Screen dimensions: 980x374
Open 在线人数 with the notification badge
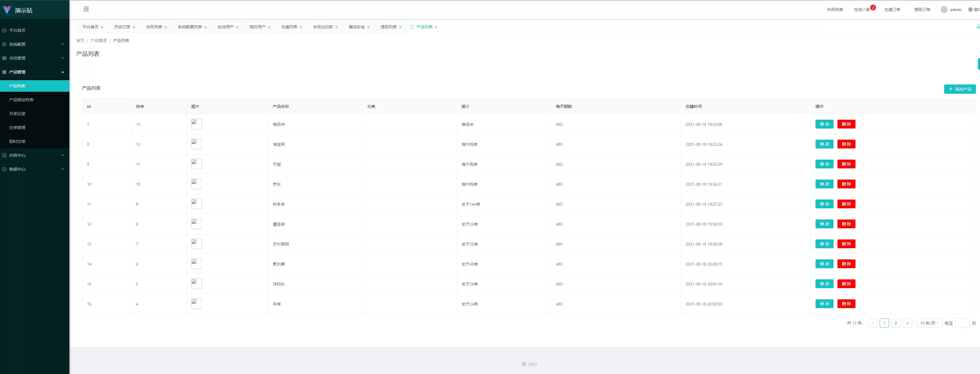(x=862, y=10)
